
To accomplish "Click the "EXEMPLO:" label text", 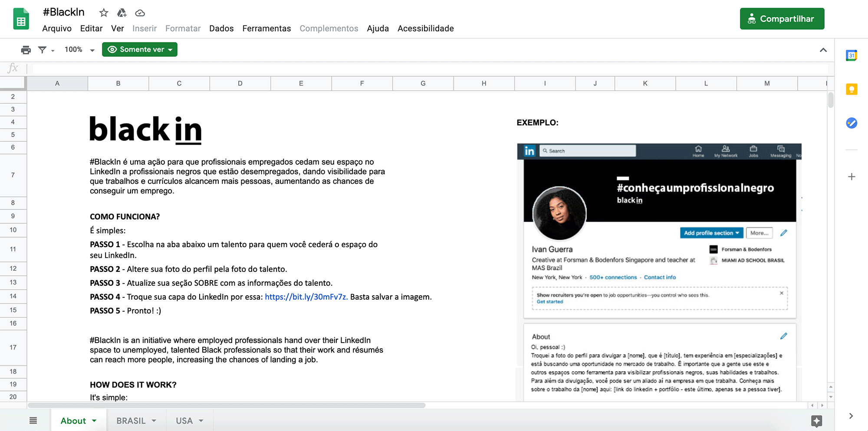I will coord(537,123).
